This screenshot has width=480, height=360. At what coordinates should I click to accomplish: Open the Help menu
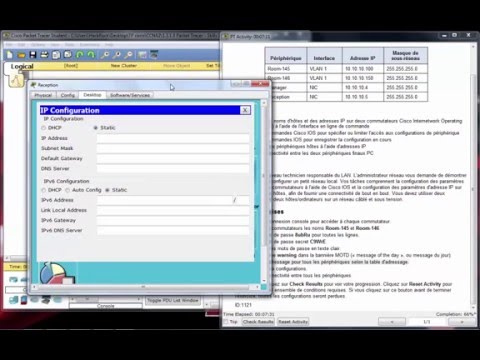point(109,45)
